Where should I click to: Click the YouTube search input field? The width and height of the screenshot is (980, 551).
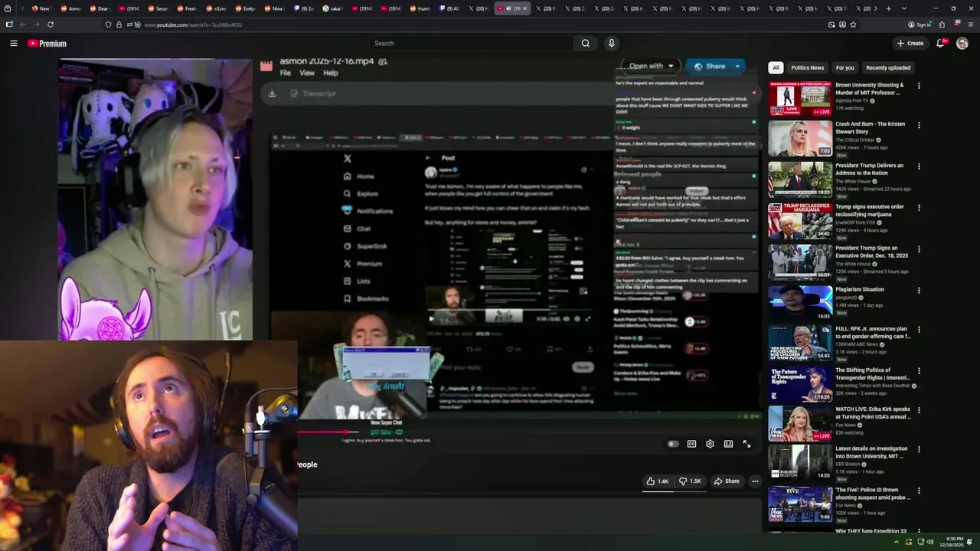[471, 44]
